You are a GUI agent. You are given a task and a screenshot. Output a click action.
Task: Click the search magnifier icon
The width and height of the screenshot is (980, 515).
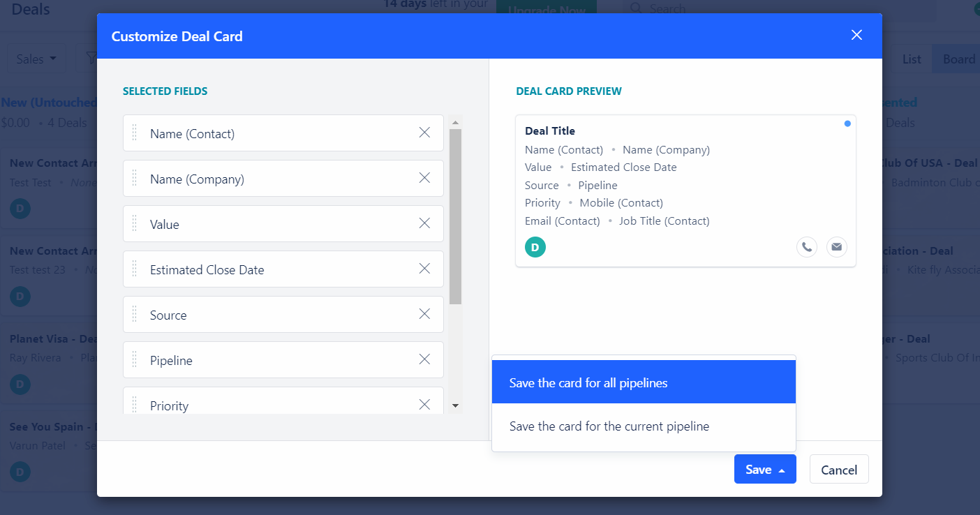coord(636,8)
